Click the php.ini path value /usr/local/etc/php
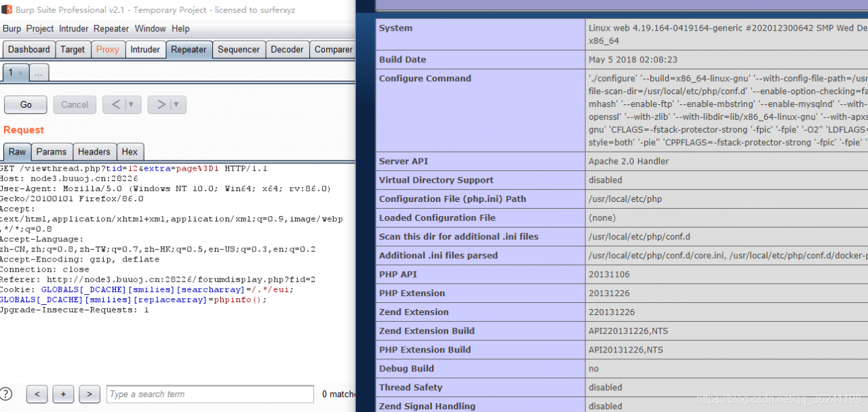 (x=625, y=199)
